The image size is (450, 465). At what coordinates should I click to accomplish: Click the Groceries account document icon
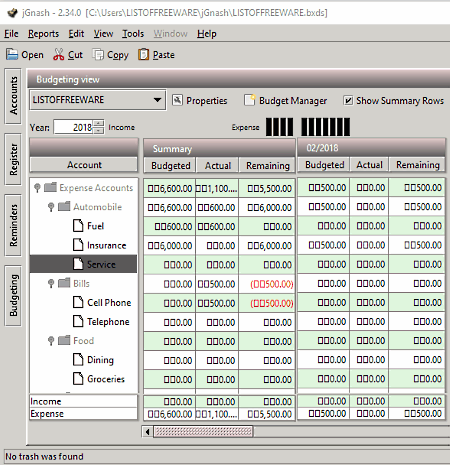pyautogui.click(x=78, y=379)
